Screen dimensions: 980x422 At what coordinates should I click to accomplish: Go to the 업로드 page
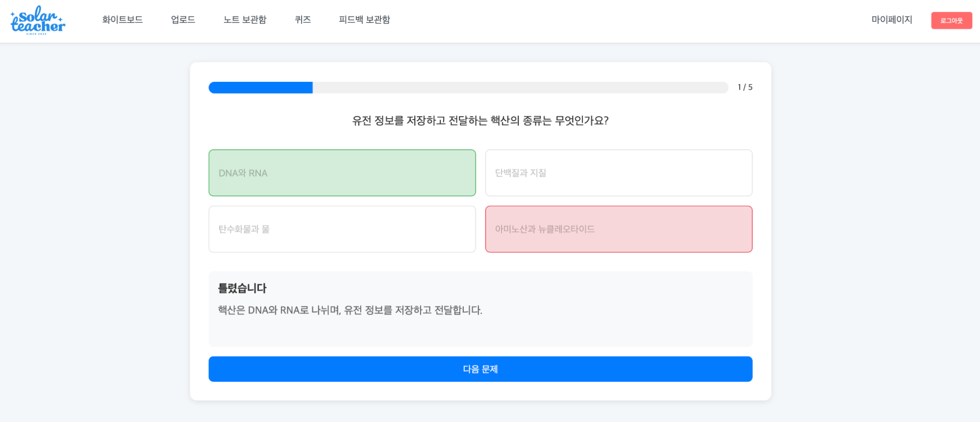pyautogui.click(x=183, y=20)
